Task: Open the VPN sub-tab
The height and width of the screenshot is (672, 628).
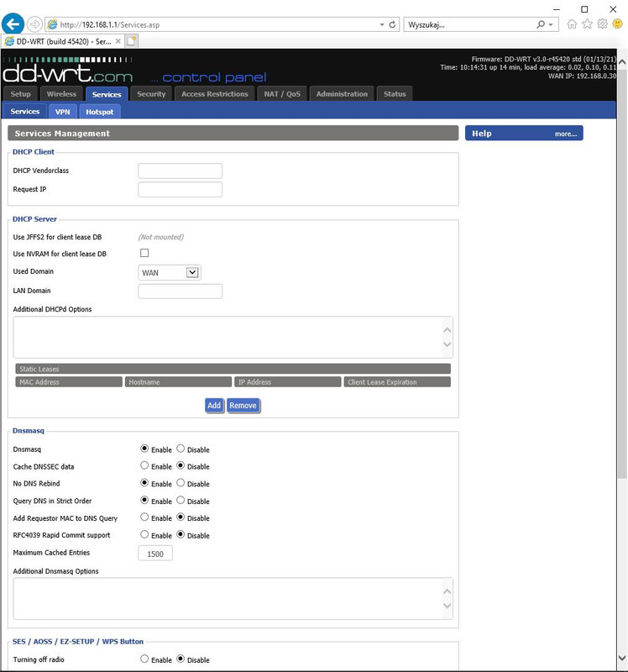Action: pos(62,112)
